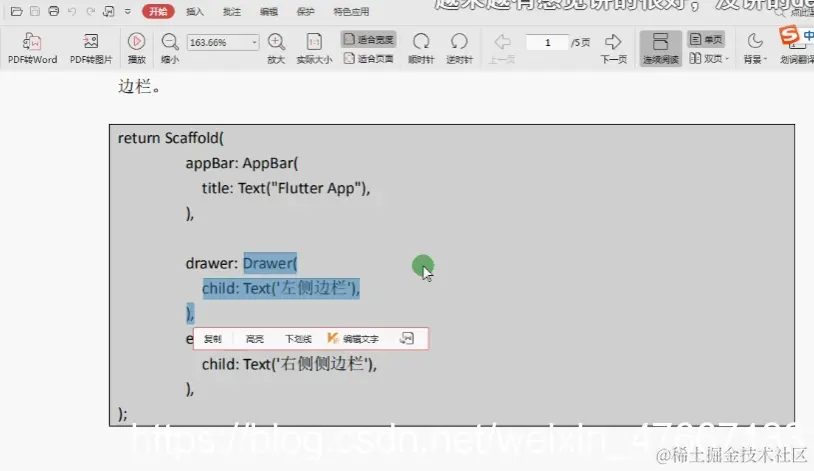Click the Sogou input method S icon

point(789,35)
